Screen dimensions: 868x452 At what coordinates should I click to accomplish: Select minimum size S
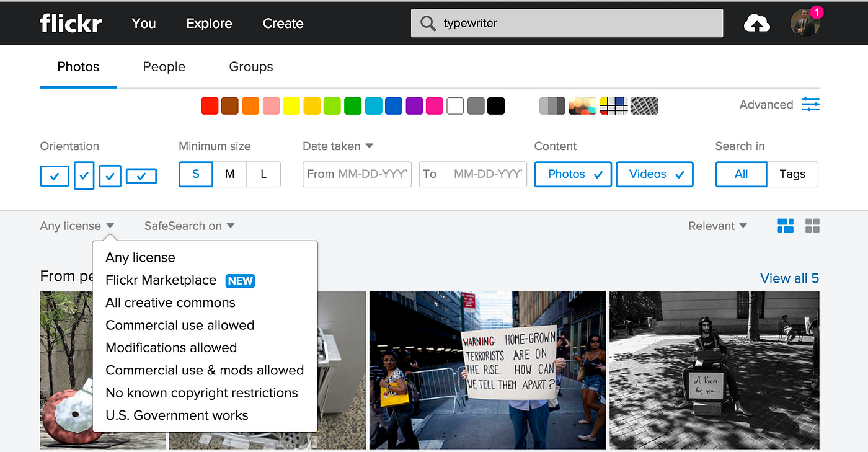coord(196,174)
